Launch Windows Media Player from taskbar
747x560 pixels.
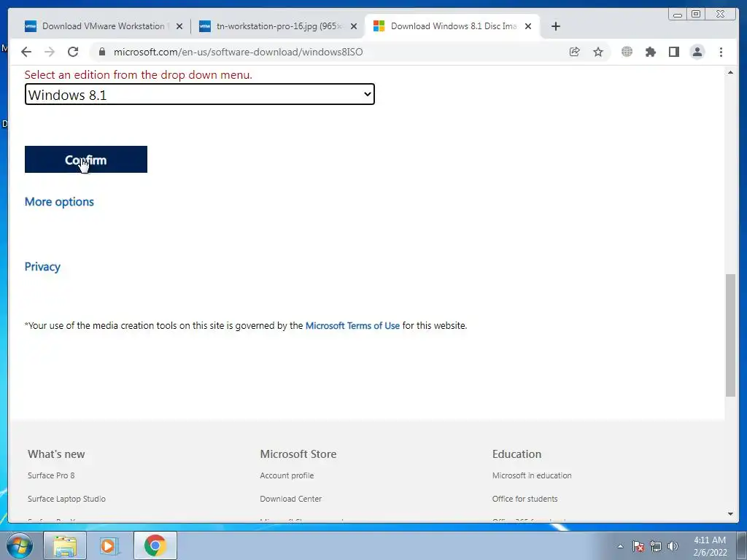point(109,545)
